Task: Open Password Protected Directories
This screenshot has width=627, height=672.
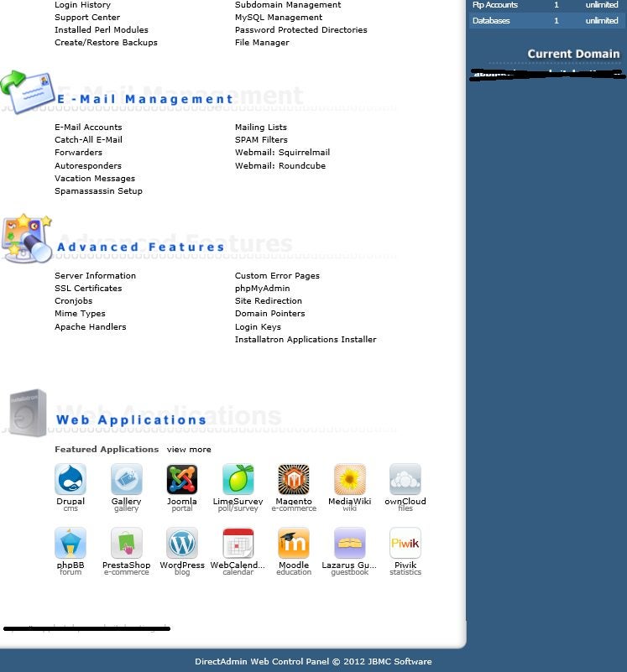Action: [301, 29]
